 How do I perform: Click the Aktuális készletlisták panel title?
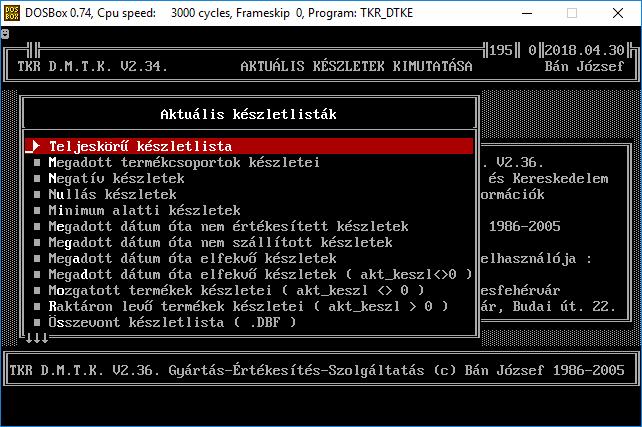(x=248, y=114)
